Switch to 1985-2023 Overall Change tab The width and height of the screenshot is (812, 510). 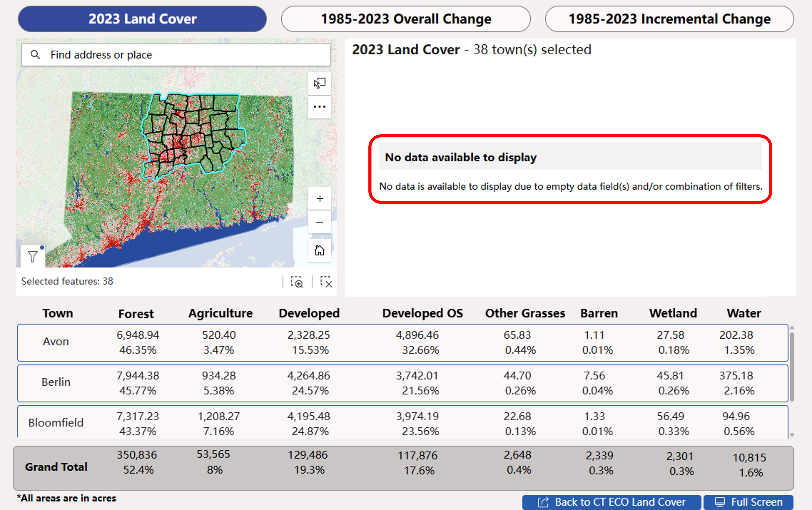click(x=406, y=19)
